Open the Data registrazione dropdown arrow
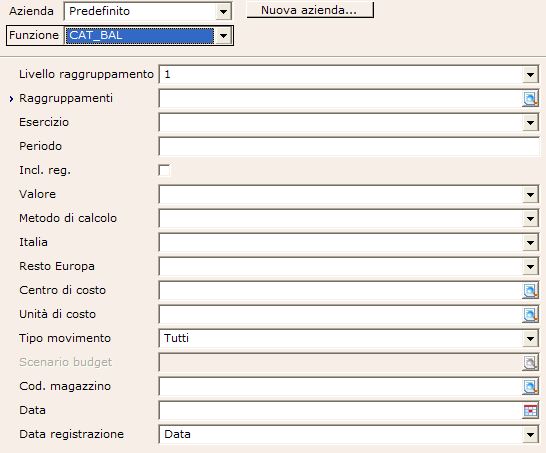The width and height of the screenshot is (546, 453). [x=530, y=435]
